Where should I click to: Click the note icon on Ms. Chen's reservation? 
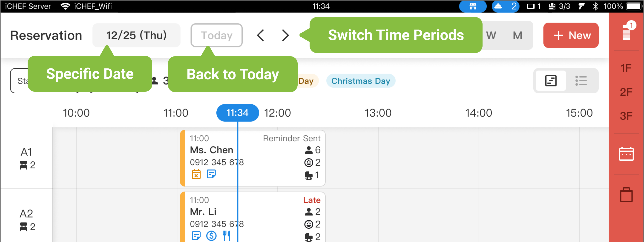(x=211, y=174)
